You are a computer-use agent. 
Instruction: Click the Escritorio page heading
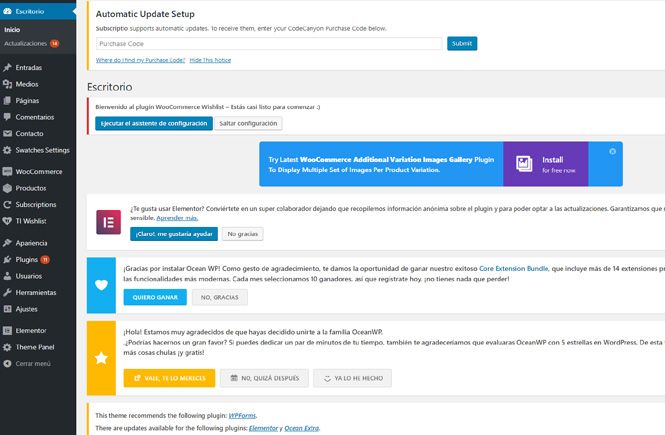point(110,87)
